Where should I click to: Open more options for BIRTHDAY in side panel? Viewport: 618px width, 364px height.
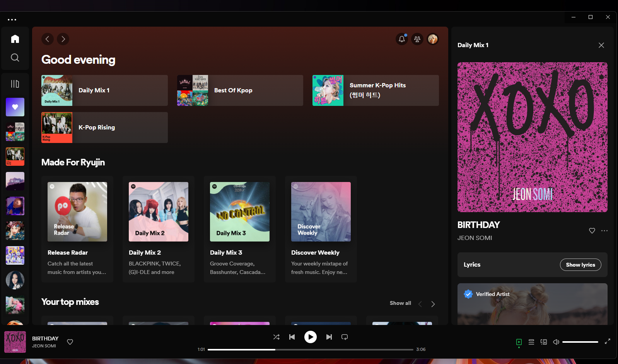point(604,231)
